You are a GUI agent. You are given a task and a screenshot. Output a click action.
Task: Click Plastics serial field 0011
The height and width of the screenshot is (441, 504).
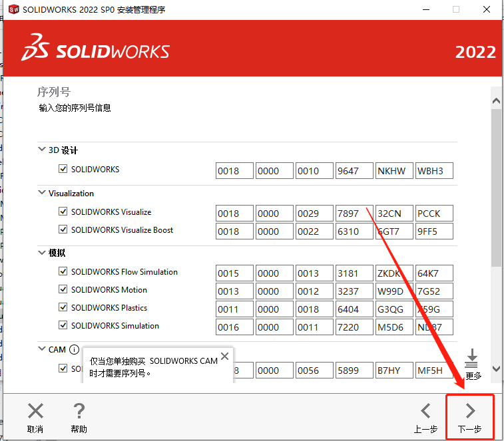[x=234, y=309]
